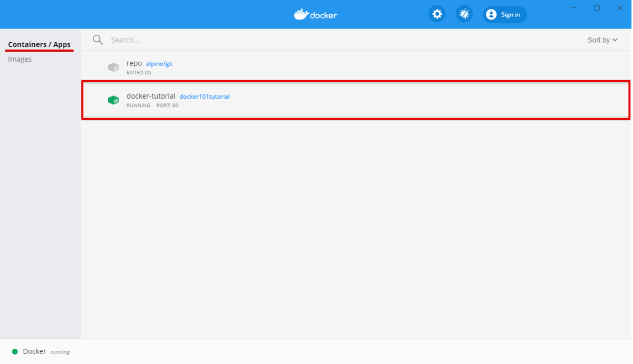Click the RUNNING status of docker-tutorial
This screenshot has width=633, height=364.
138,106
